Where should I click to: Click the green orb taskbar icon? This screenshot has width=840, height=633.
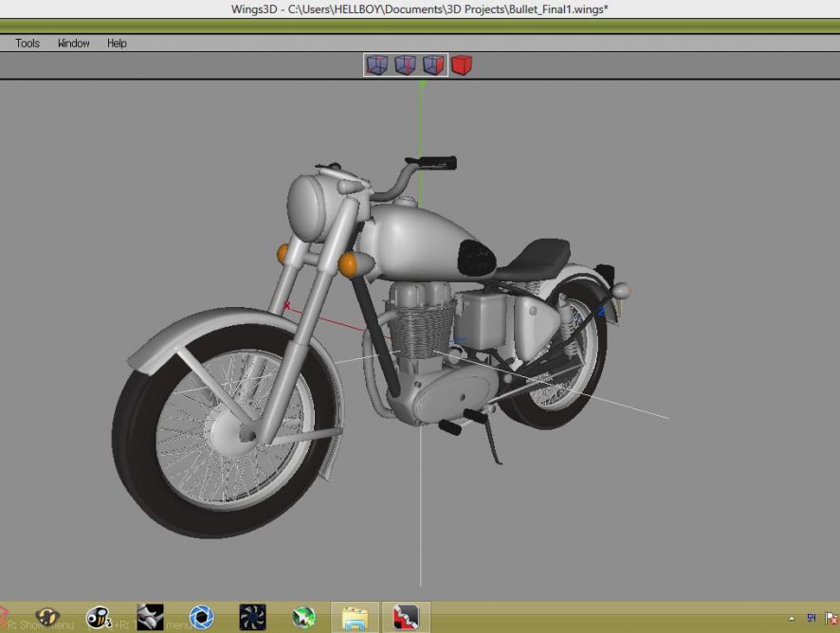(x=303, y=618)
